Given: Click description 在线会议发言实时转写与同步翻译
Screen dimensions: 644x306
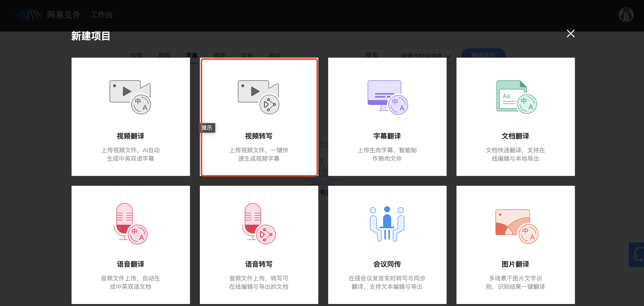Looking at the screenshot, I should point(387,282).
